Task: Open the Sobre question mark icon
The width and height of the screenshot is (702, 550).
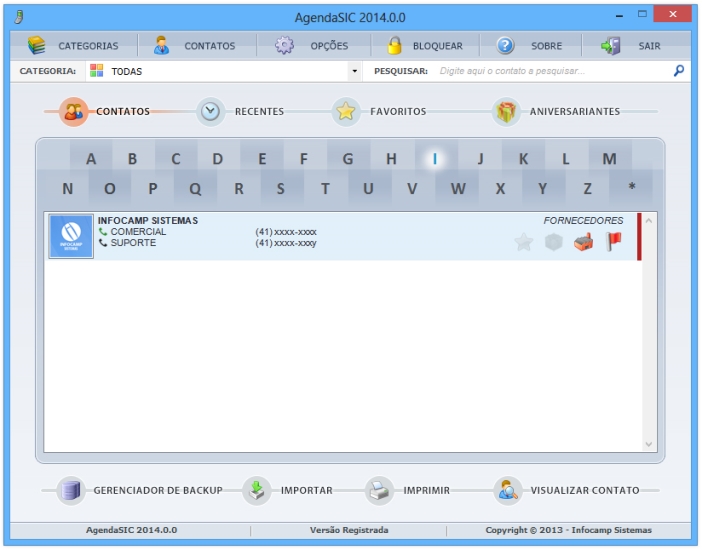Action: (x=505, y=45)
